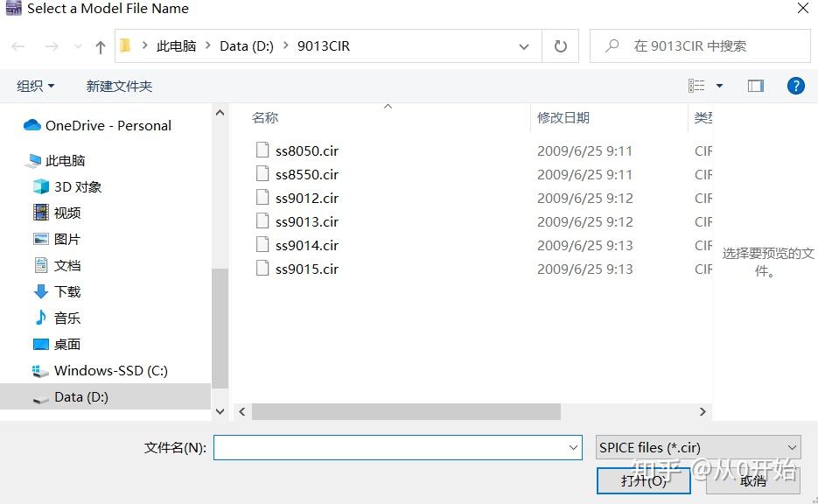Create a folder with 新建文件夹
818x504 pixels.
(119, 86)
